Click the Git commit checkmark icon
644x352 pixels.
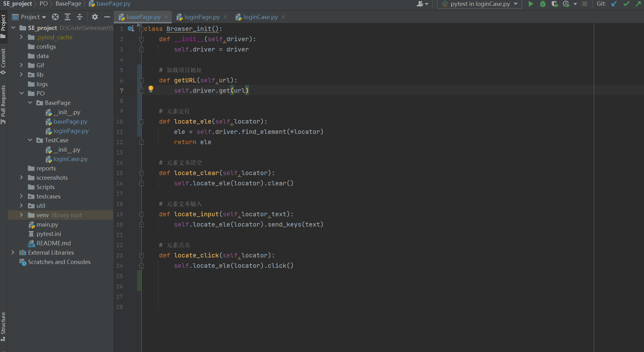pyautogui.click(x=626, y=4)
